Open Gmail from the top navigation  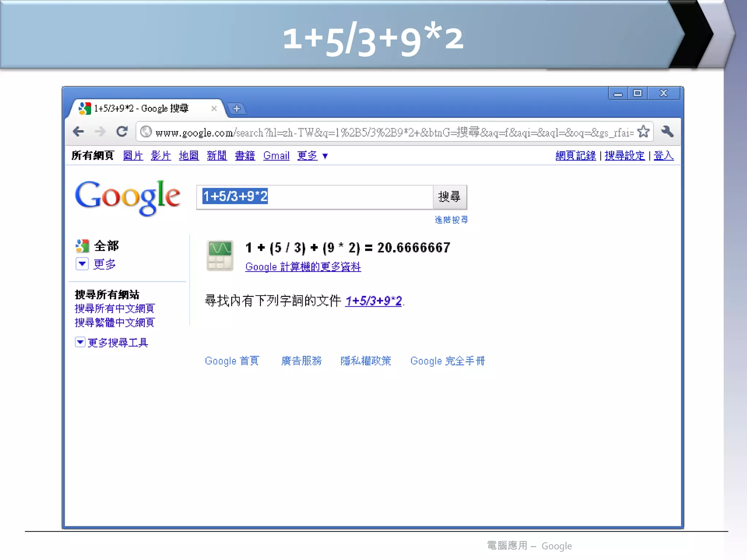tap(276, 156)
